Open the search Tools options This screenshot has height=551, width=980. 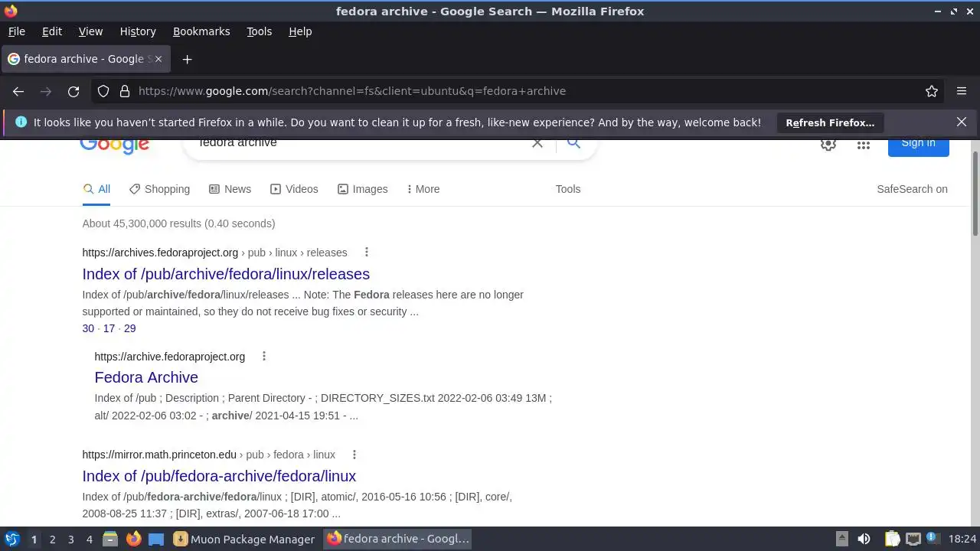point(568,189)
